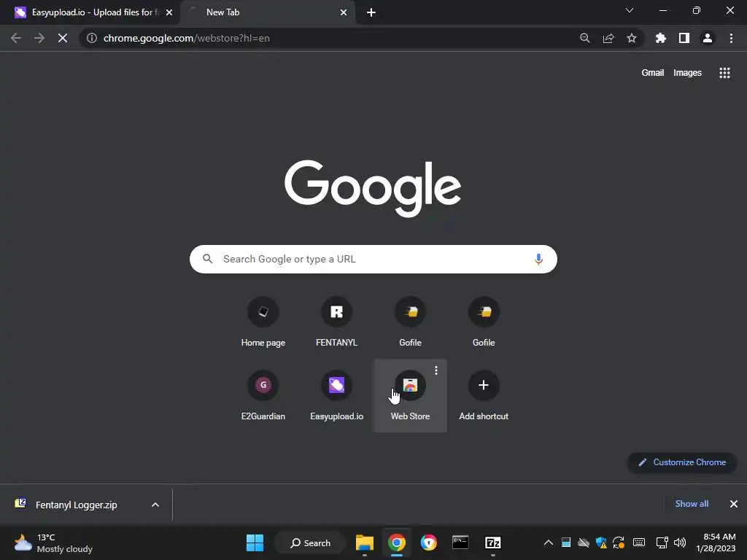Bookmark this tab with the star
Image resolution: width=747 pixels, height=560 pixels.
point(632,38)
